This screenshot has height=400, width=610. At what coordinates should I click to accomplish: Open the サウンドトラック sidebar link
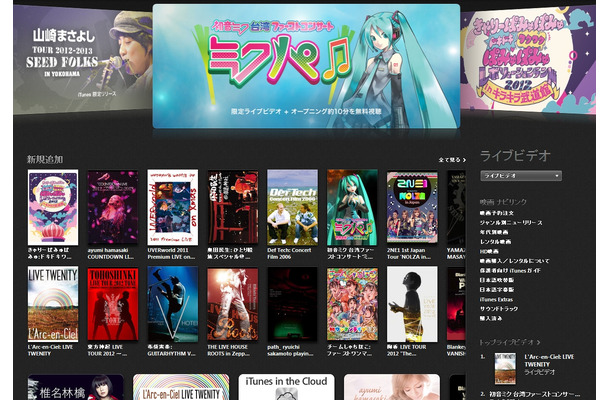pos(499,309)
